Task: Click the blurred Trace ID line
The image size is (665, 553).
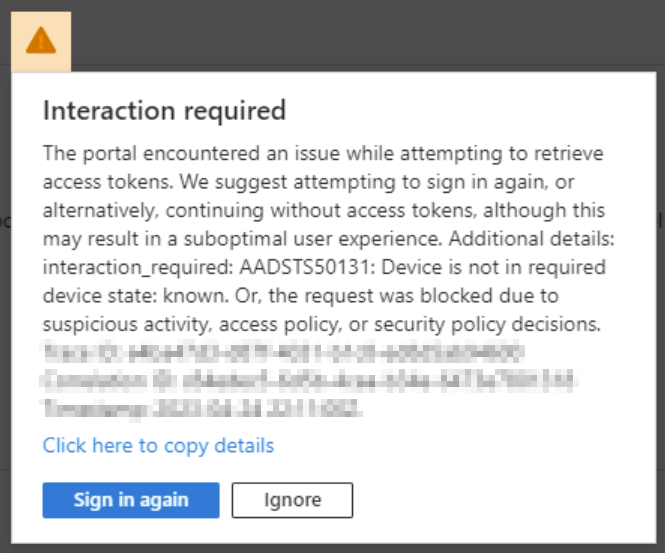Action: click(284, 353)
